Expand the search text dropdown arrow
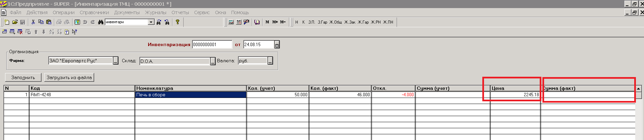 (x=151, y=22)
